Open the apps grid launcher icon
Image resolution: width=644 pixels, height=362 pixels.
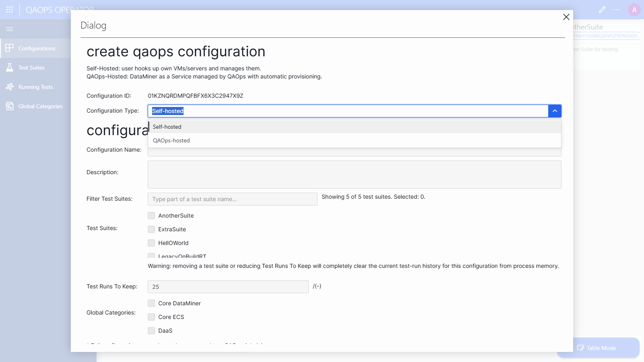pos(10,9)
